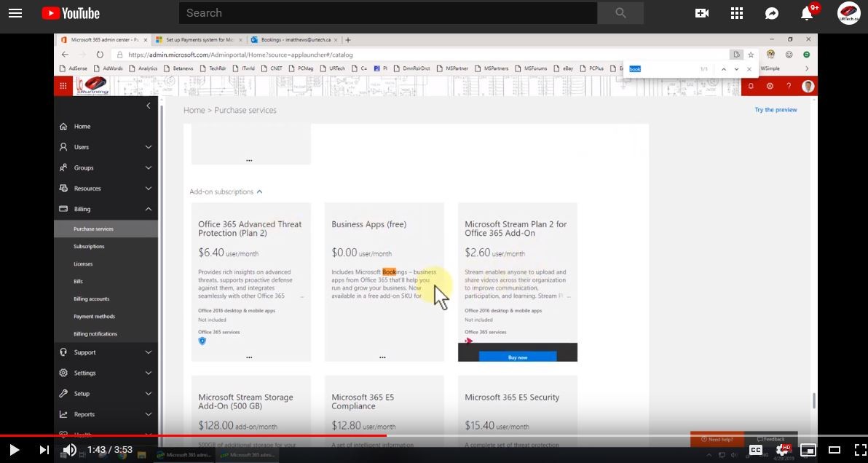Toggle theater mode view
The image size is (868, 463).
point(835,450)
